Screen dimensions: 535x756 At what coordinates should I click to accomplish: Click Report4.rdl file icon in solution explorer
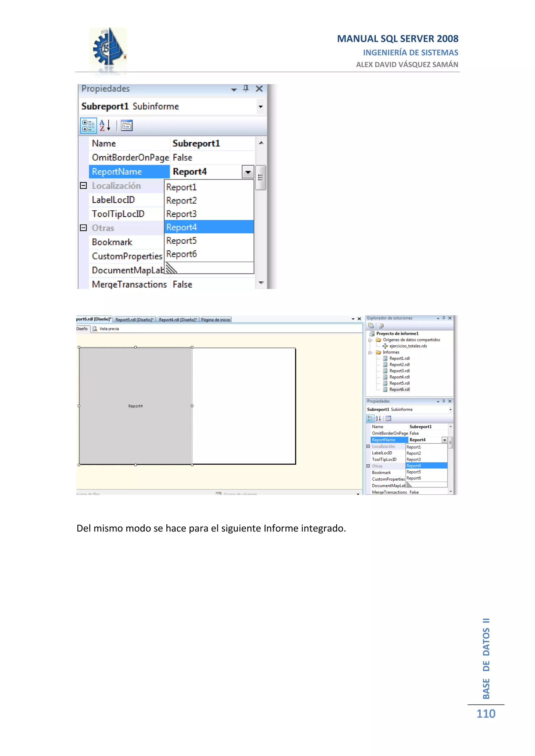(385, 377)
